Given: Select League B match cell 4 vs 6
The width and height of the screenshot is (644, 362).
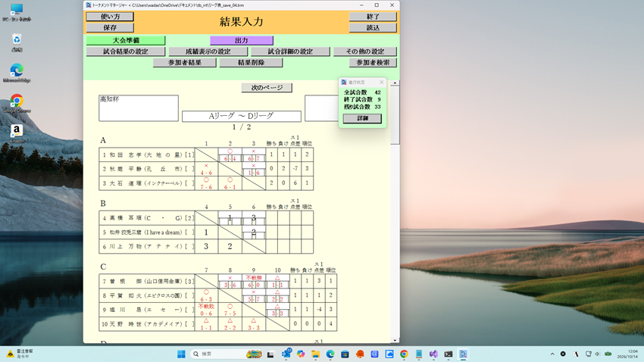Looking at the screenshot, I should (253, 218).
